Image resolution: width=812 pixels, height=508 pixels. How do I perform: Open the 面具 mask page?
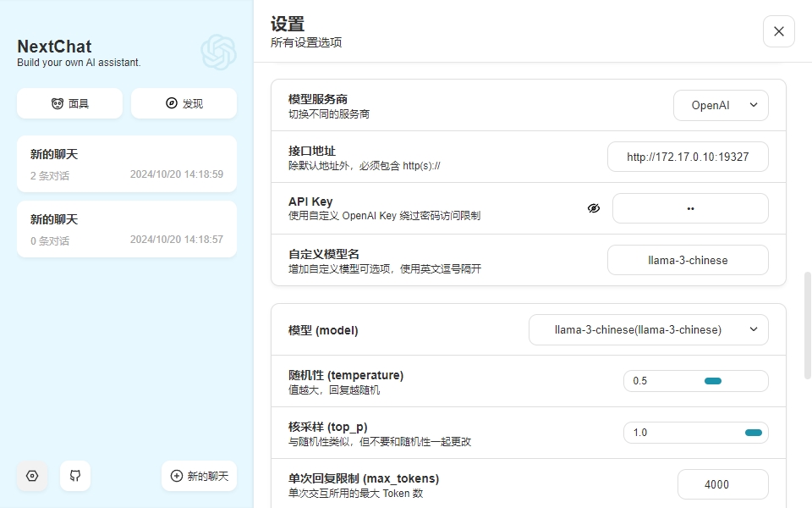(x=69, y=103)
